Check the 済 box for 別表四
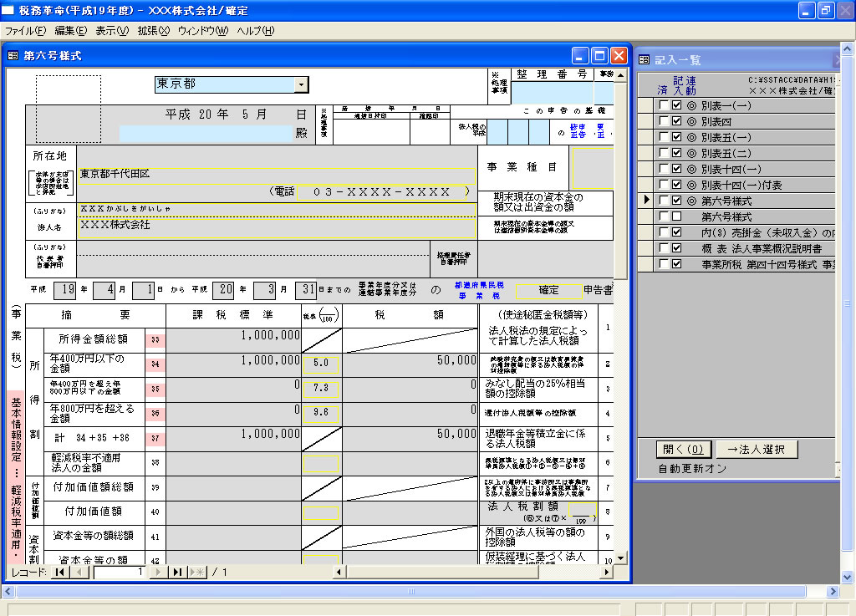 (x=664, y=121)
